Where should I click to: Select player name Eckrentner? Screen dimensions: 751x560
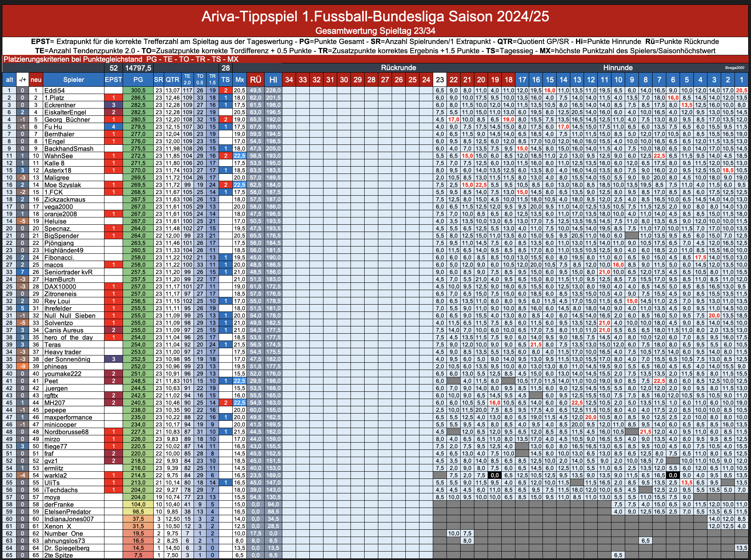click(60, 105)
